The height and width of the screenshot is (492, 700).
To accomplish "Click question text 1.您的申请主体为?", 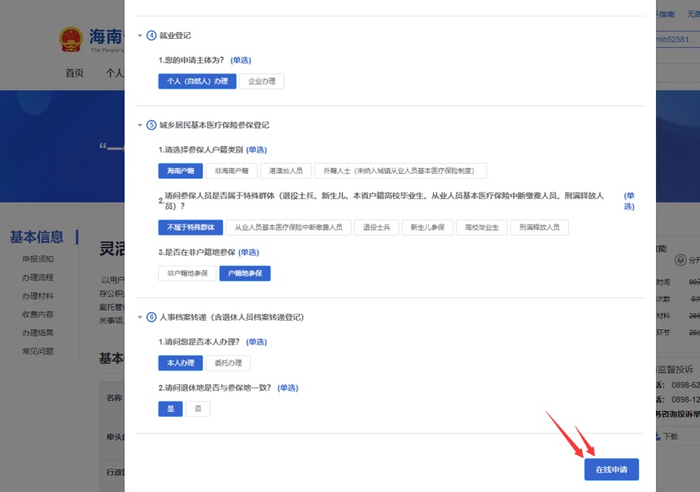I will [191, 60].
